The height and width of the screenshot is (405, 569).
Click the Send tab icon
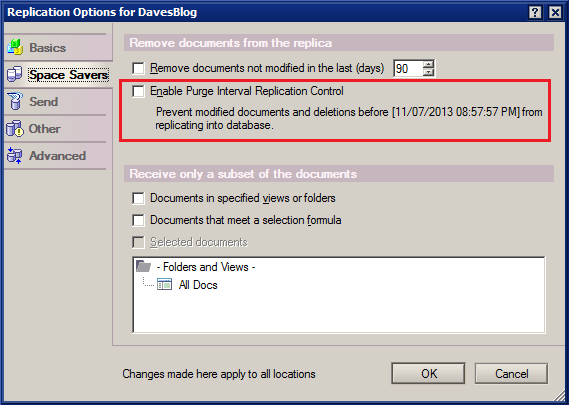pyautogui.click(x=15, y=101)
